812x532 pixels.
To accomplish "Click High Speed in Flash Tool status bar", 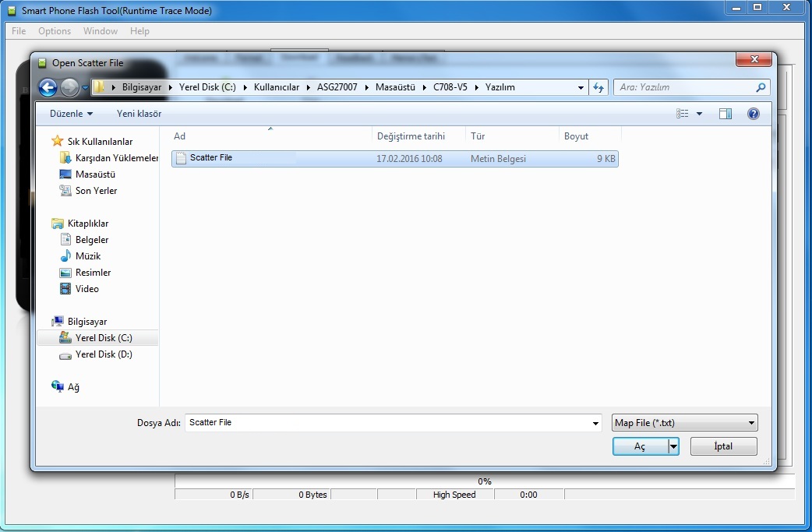I will coord(454,495).
